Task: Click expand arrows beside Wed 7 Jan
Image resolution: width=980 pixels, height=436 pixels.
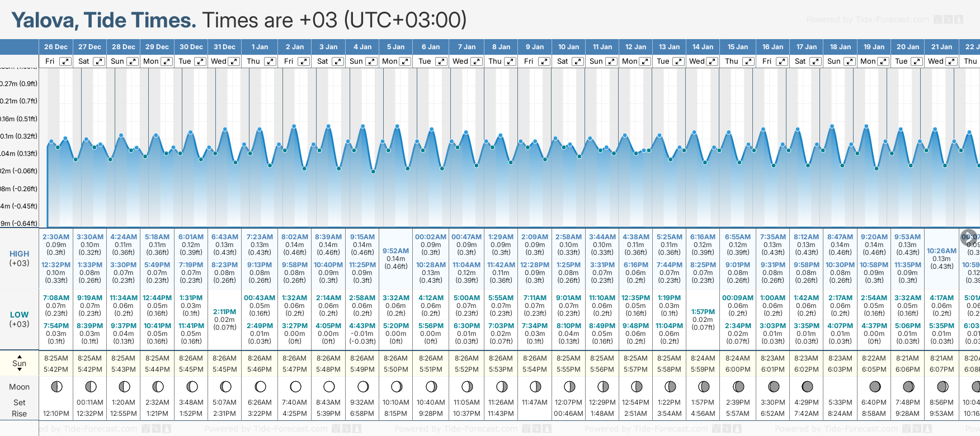Action: click(476, 61)
